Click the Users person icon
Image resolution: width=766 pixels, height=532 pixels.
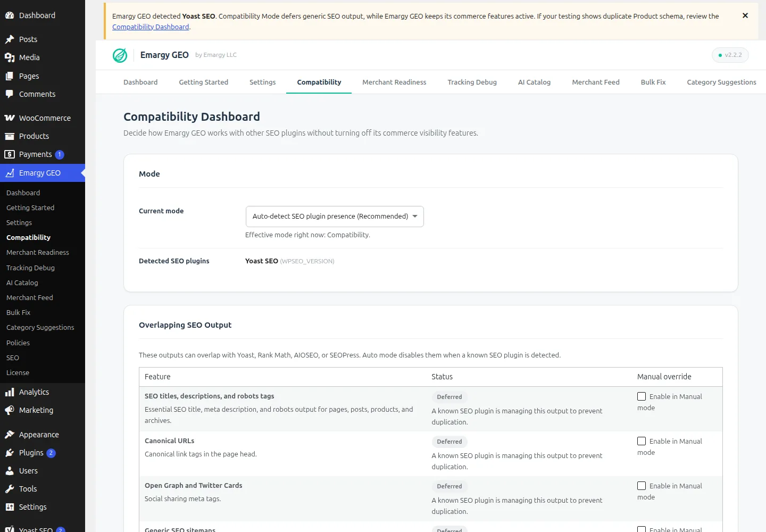click(10, 471)
